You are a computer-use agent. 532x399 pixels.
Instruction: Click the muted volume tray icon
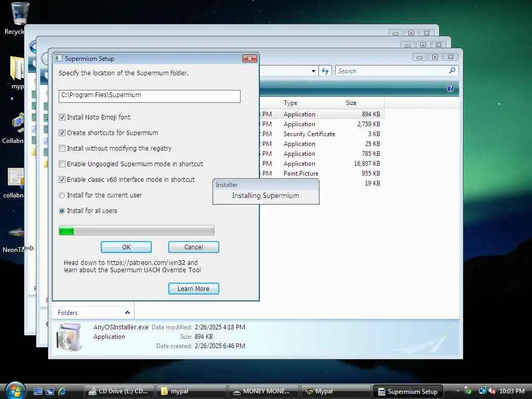[x=492, y=391]
